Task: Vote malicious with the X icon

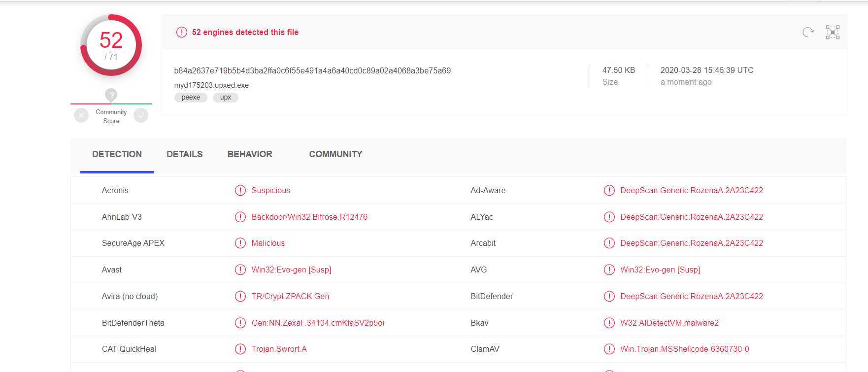Action: point(81,116)
